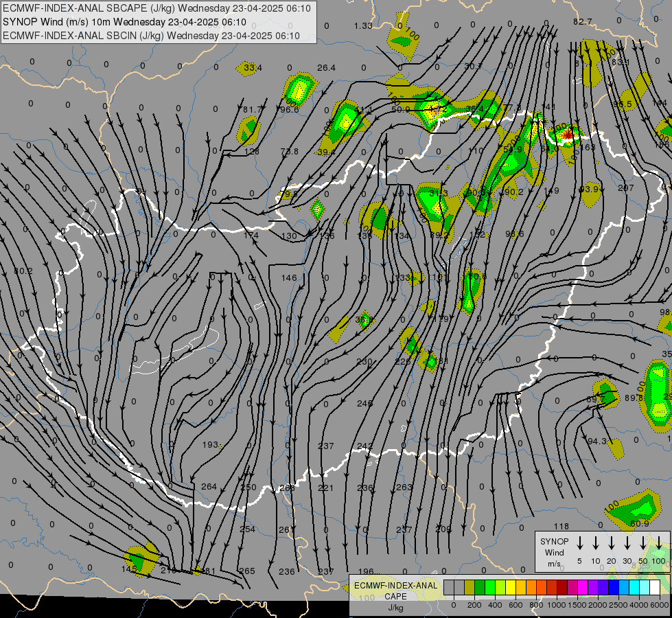The width and height of the screenshot is (672, 618).
Task: Click the 60.2 value on the map
Action: click(23, 271)
